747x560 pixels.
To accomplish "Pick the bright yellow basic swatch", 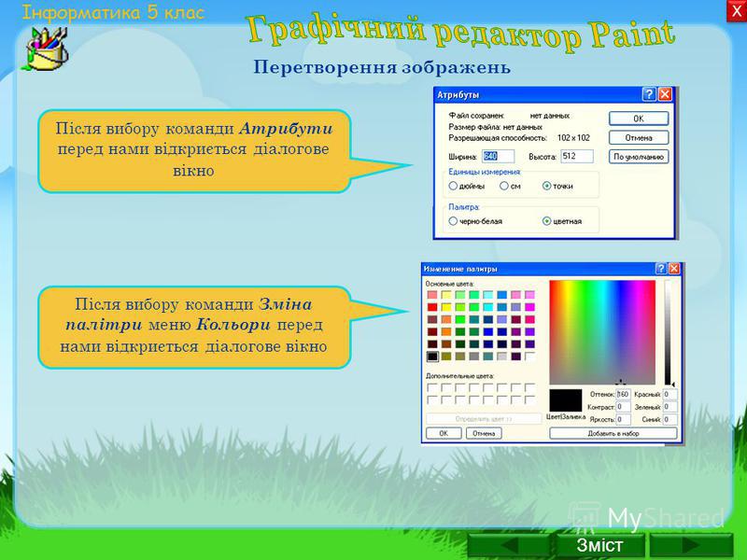I will 446,307.
